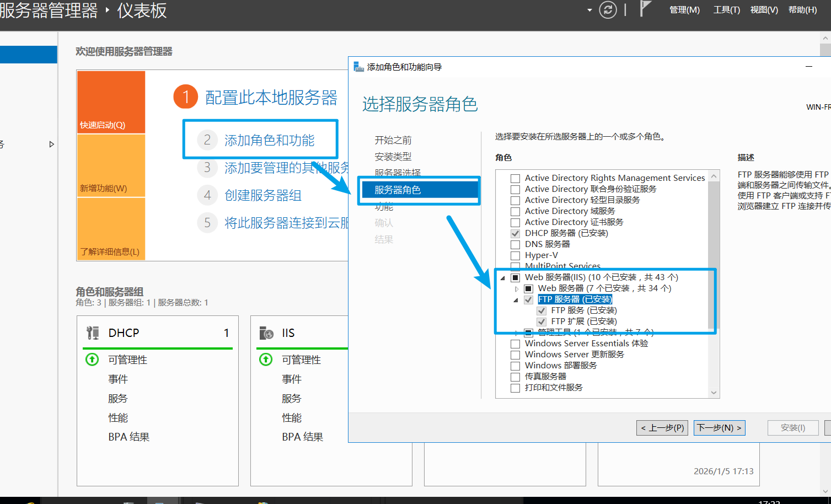The height and width of the screenshot is (504, 831).
Task: Click the DHCP role tile icon
Action: (93, 333)
